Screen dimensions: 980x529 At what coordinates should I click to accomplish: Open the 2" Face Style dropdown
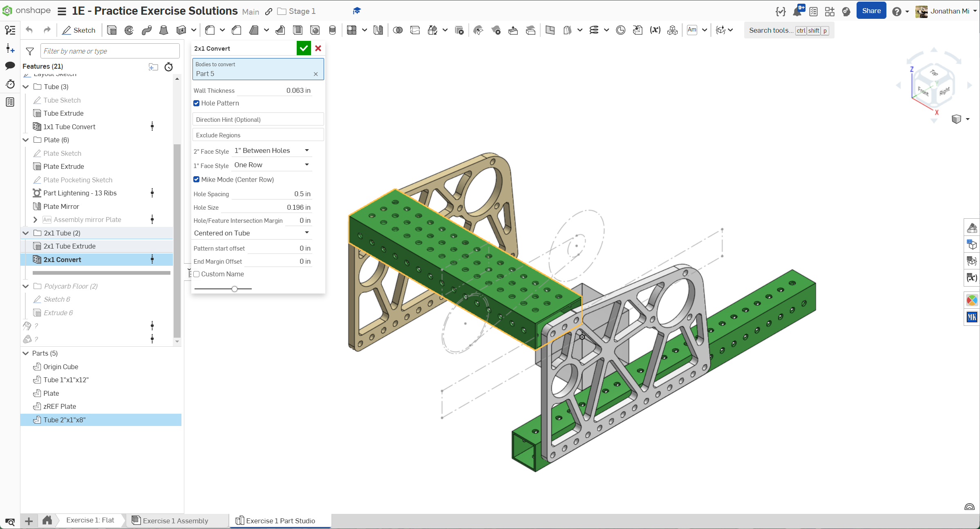[x=271, y=151]
